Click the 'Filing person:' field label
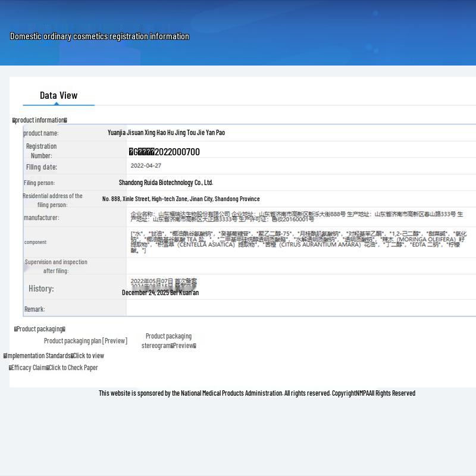The width and height of the screenshot is (476, 476). 39,183
